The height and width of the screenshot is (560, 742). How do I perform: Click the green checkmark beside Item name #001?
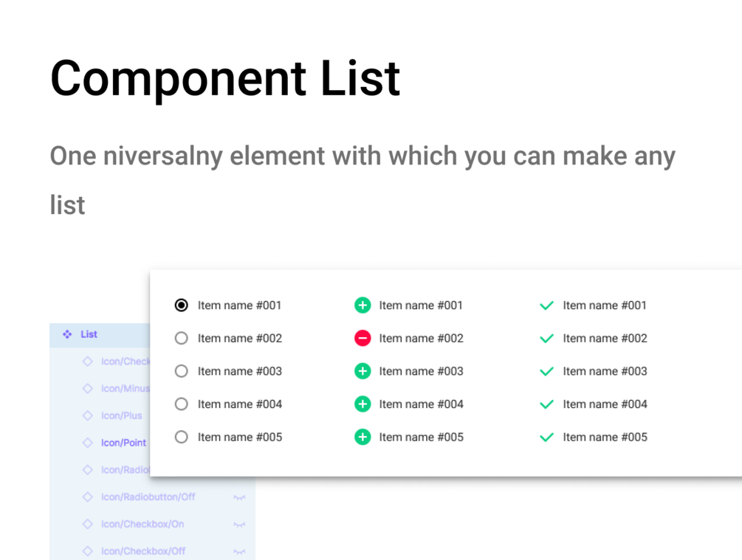pos(546,305)
